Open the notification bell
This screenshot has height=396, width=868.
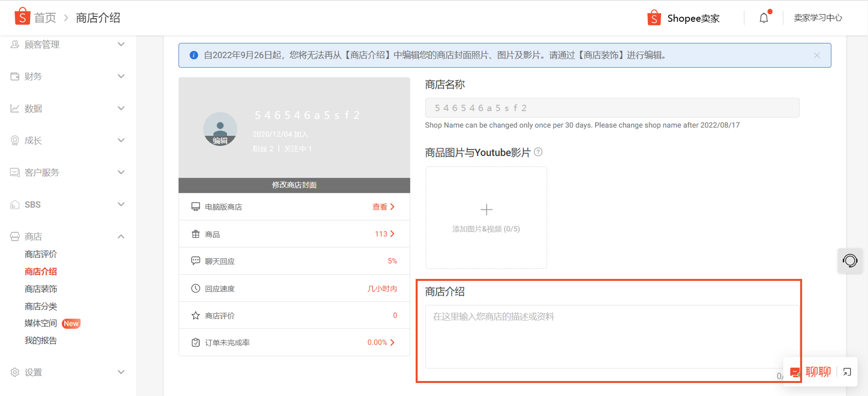click(764, 18)
